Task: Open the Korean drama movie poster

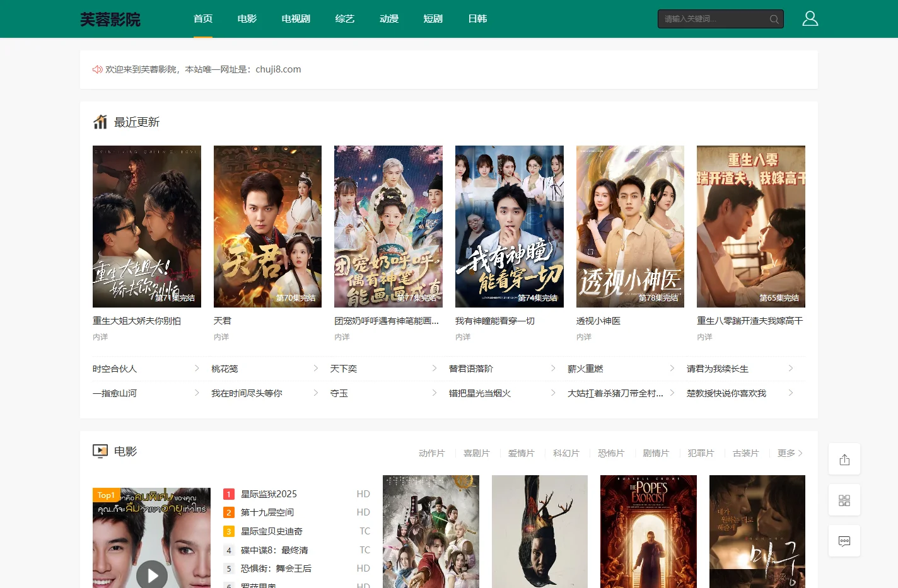Action: (757, 531)
